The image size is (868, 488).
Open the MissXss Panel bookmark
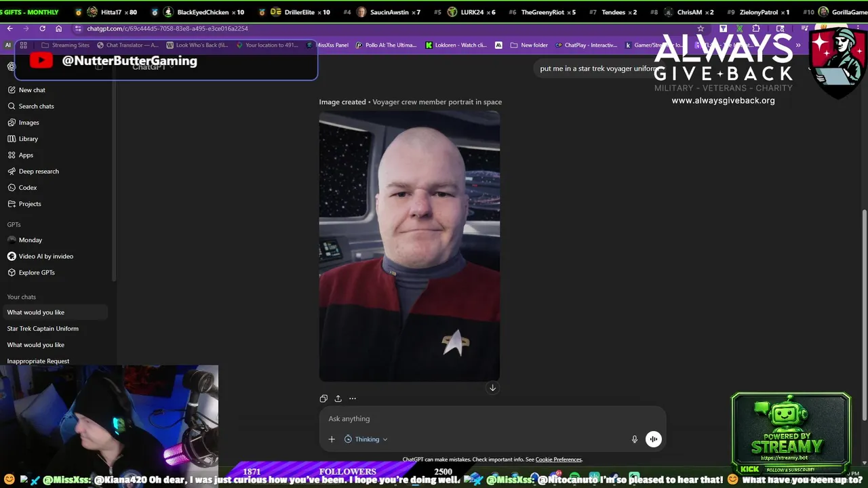coord(328,45)
